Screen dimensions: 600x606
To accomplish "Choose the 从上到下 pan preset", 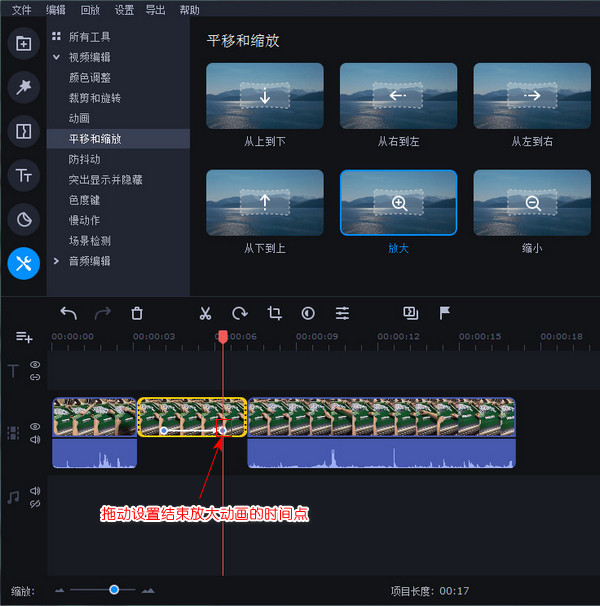I will coord(265,96).
